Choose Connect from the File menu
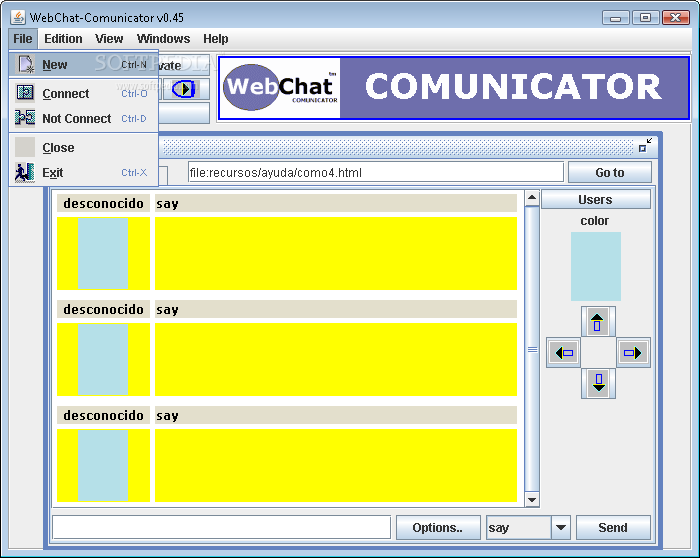 (x=83, y=93)
